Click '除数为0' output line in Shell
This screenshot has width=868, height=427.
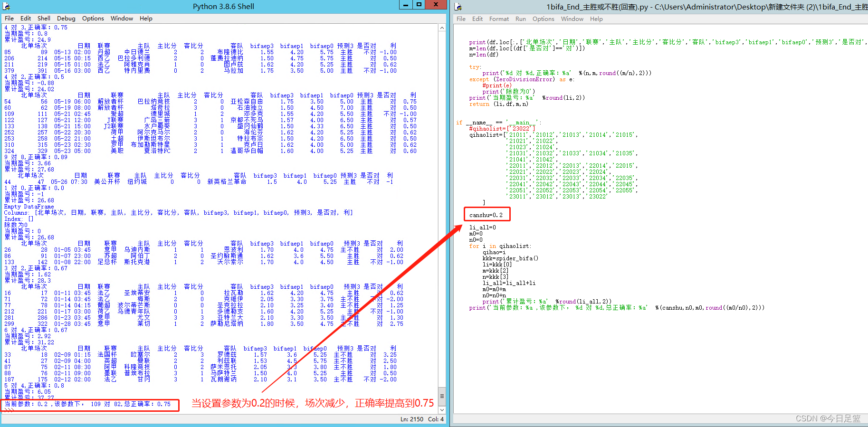[x=16, y=225]
